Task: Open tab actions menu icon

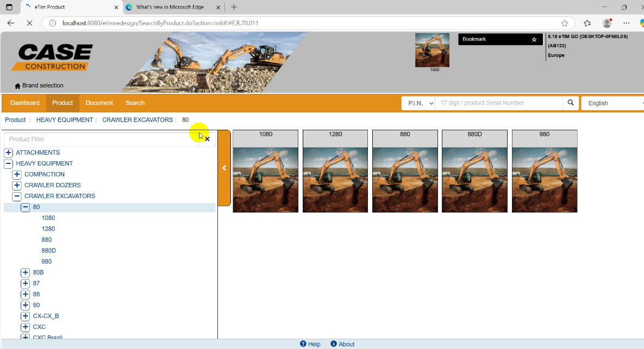Action: (9, 7)
